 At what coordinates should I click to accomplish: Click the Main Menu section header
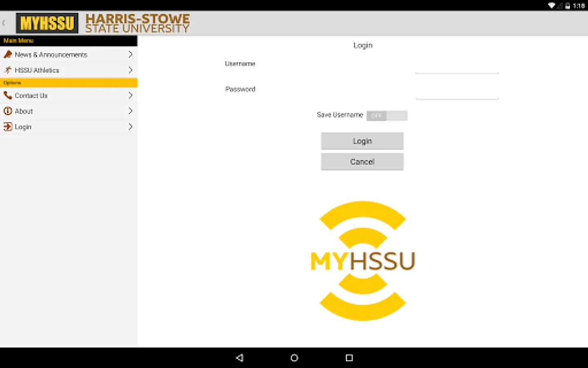tap(69, 40)
